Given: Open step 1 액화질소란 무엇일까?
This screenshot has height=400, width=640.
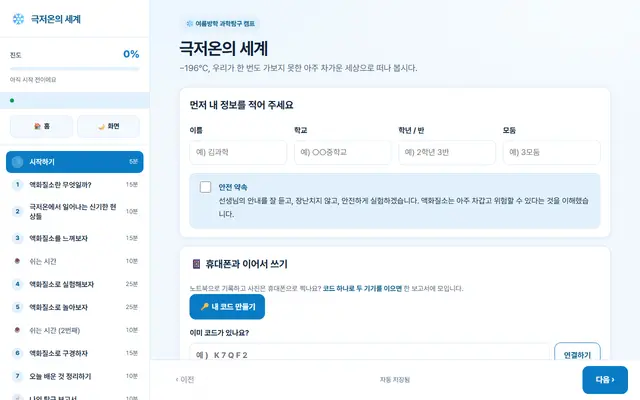Looking at the screenshot, I should [75, 184].
